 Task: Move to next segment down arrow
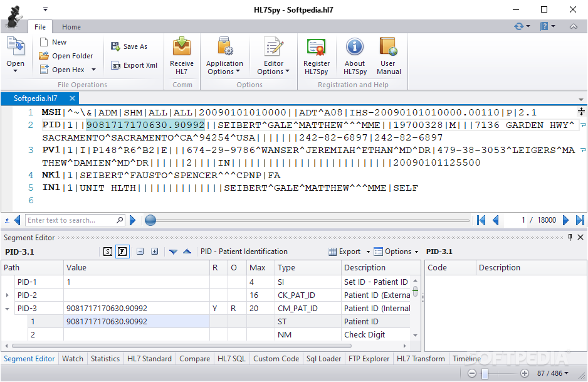[173, 252]
